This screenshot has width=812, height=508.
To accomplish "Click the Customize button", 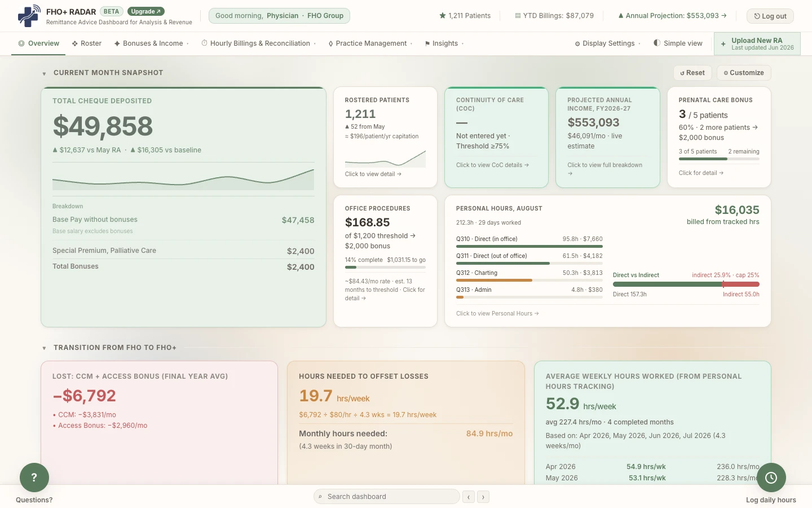I will (x=744, y=73).
